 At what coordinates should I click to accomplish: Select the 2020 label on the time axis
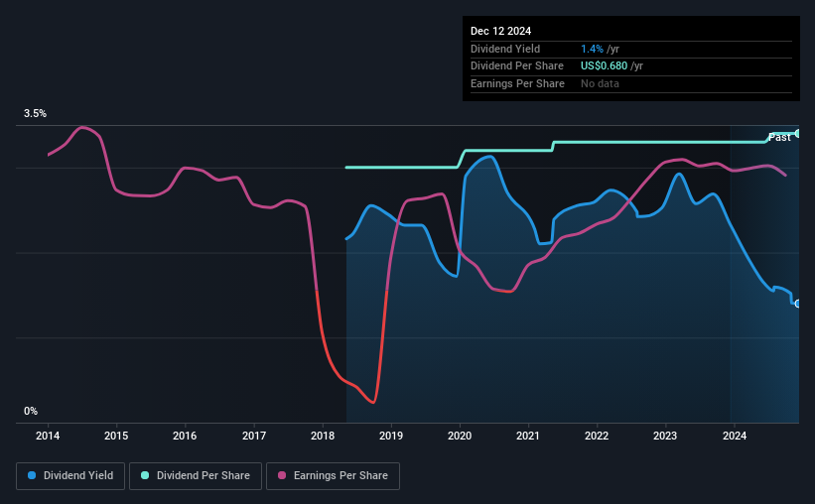(x=460, y=436)
